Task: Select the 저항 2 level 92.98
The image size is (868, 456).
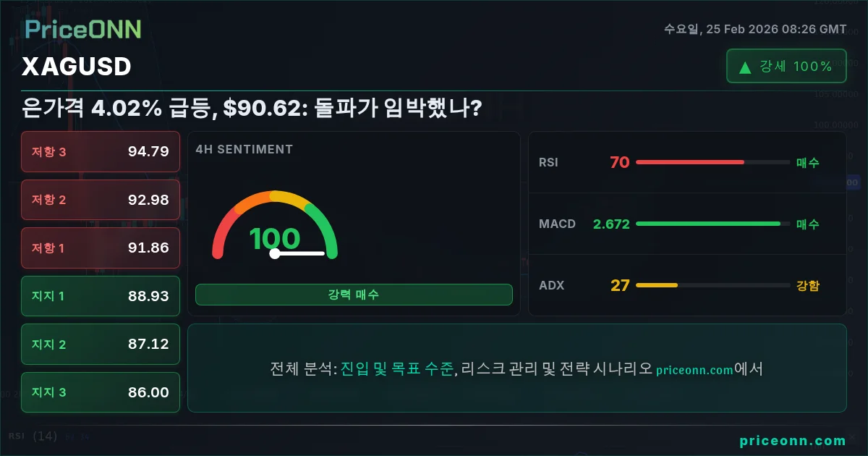Action: (101, 200)
